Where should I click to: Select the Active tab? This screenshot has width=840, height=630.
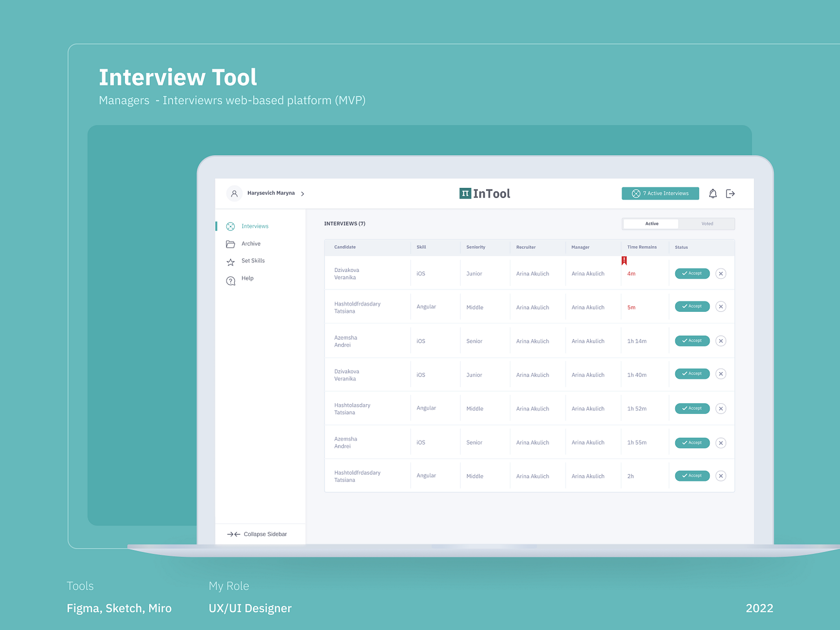pos(652,223)
